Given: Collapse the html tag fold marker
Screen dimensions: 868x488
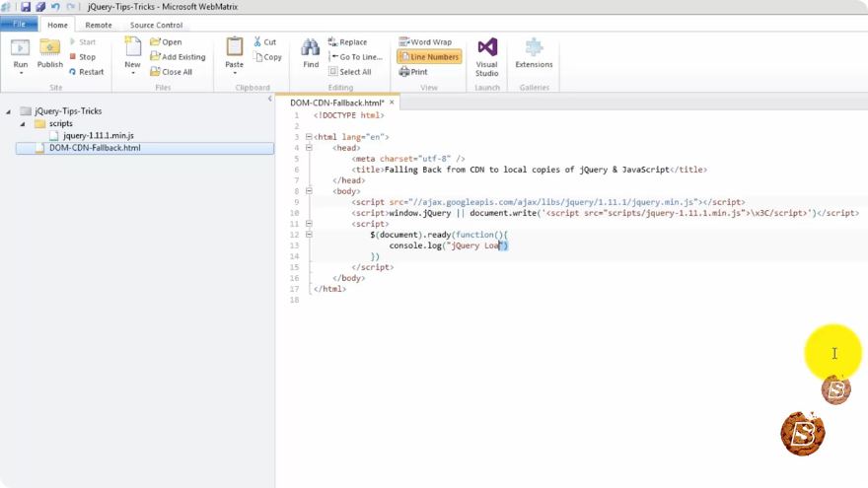Looking at the screenshot, I should tap(309, 137).
